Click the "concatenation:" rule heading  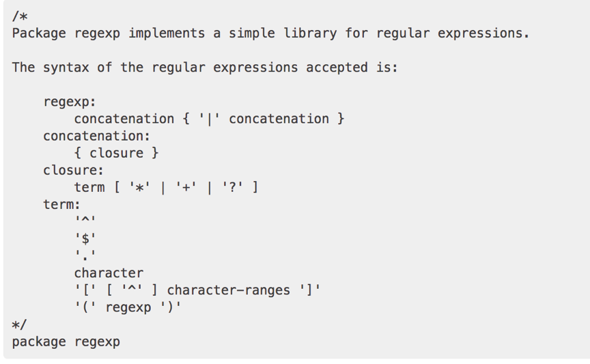(97, 136)
